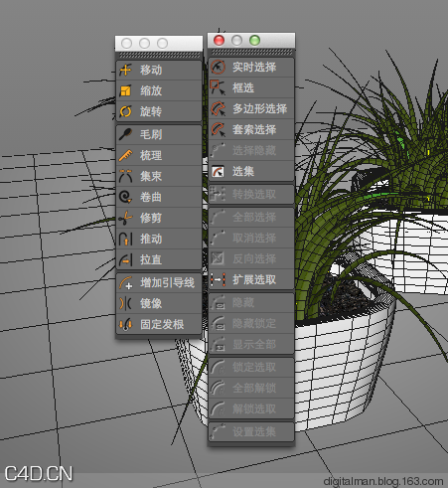The width and height of the screenshot is (448, 488).
Task: Close the selection palette with red button
Action: click(x=219, y=41)
